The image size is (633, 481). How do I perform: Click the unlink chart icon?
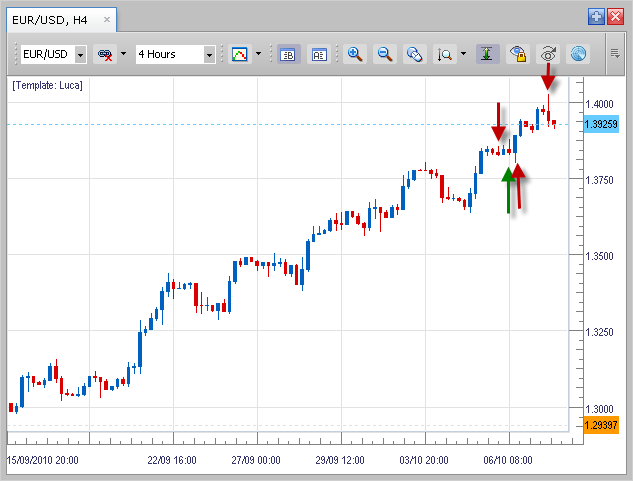click(105, 54)
